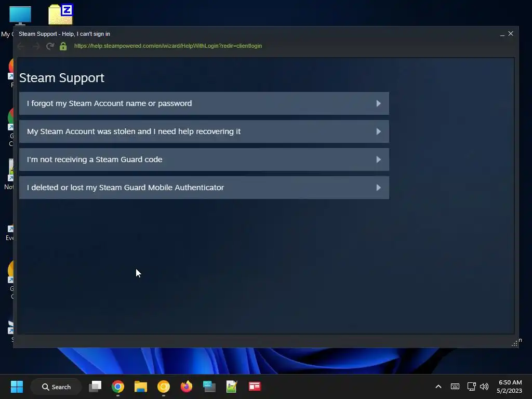Viewport: 532px width, 399px height.
Task: Launch Firefox from taskbar
Action: 187,387
